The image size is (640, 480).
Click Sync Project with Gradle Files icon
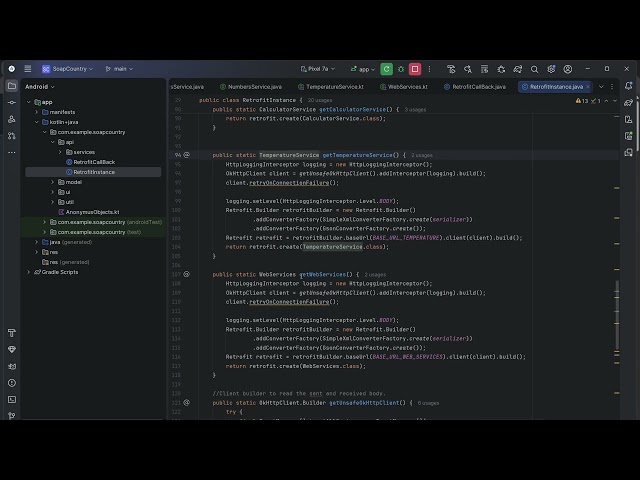pyautogui.click(x=518, y=69)
